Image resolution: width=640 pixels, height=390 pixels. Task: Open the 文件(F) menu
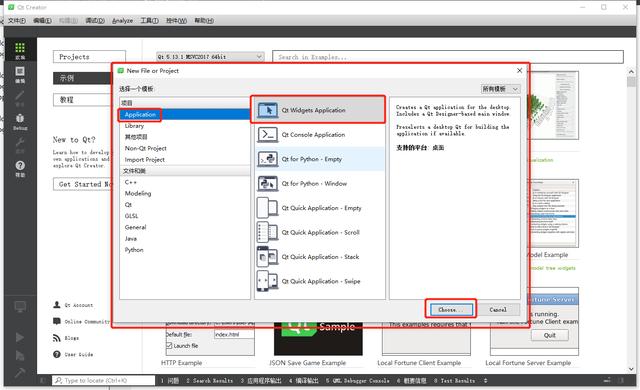tap(17, 20)
